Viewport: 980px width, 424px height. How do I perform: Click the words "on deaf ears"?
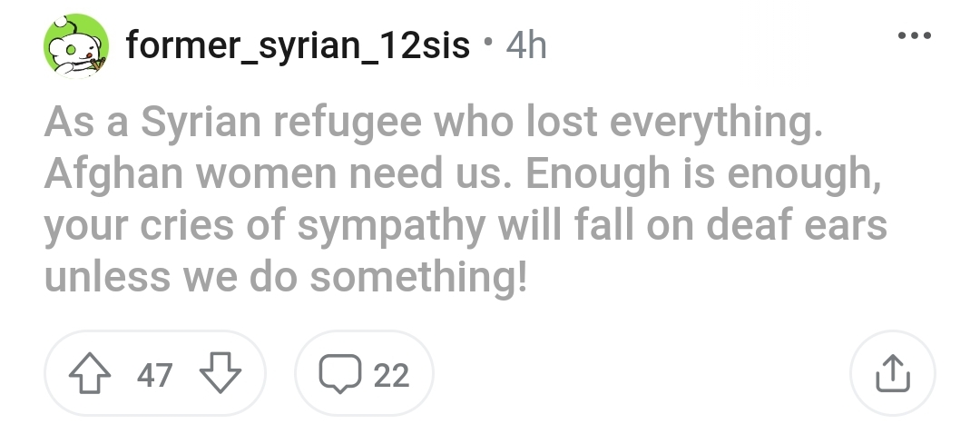[x=767, y=225]
